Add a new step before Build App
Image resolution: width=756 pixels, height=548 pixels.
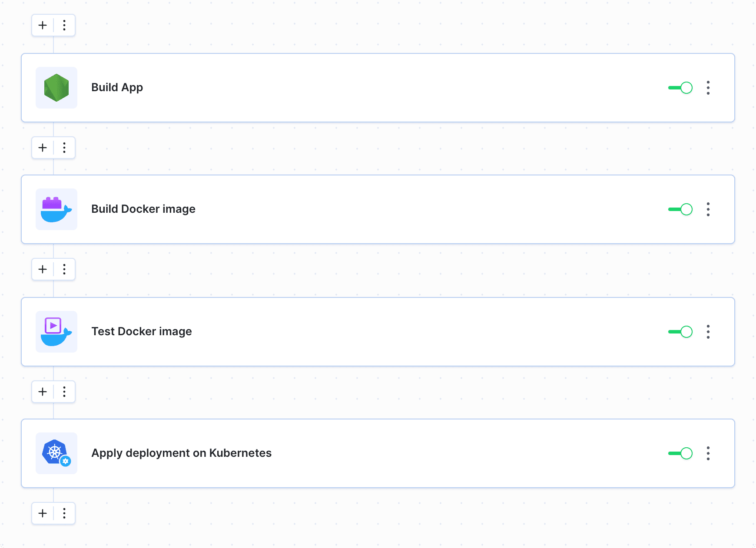tap(42, 25)
